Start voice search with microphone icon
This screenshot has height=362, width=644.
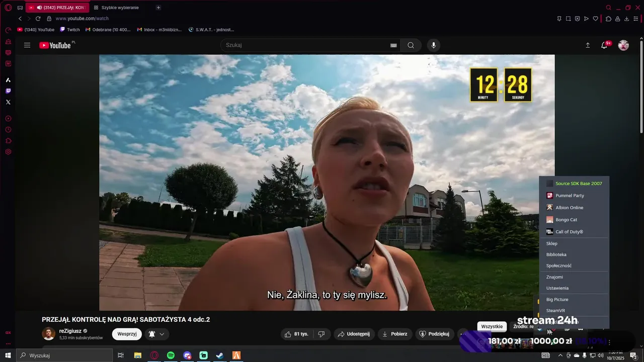coord(434,45)
